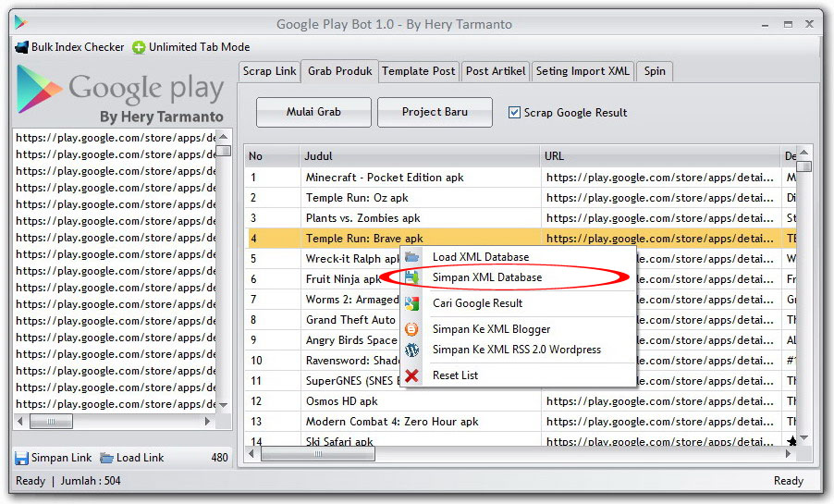The height and width of the screenshot is (504, 834).
Task: Select row Grand Theft Auto
Action: click(350, 320)
